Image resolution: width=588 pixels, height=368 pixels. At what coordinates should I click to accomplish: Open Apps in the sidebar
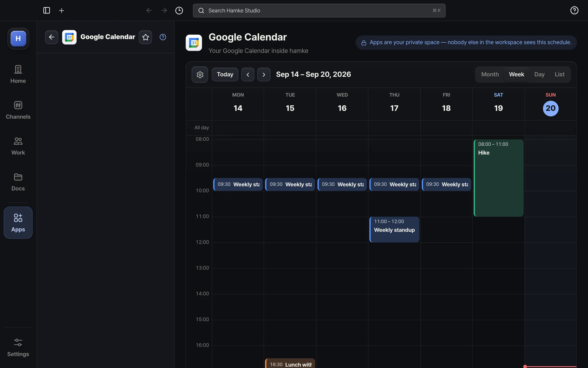18,223
